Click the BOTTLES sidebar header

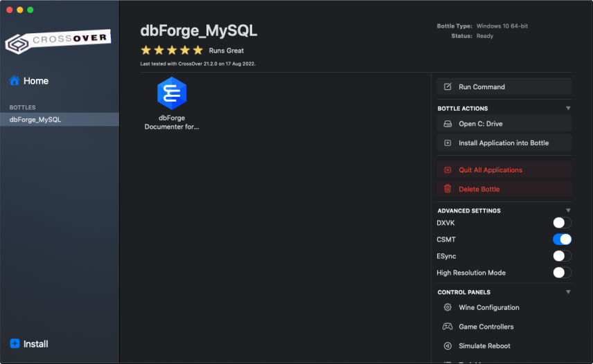coord(22,108)
